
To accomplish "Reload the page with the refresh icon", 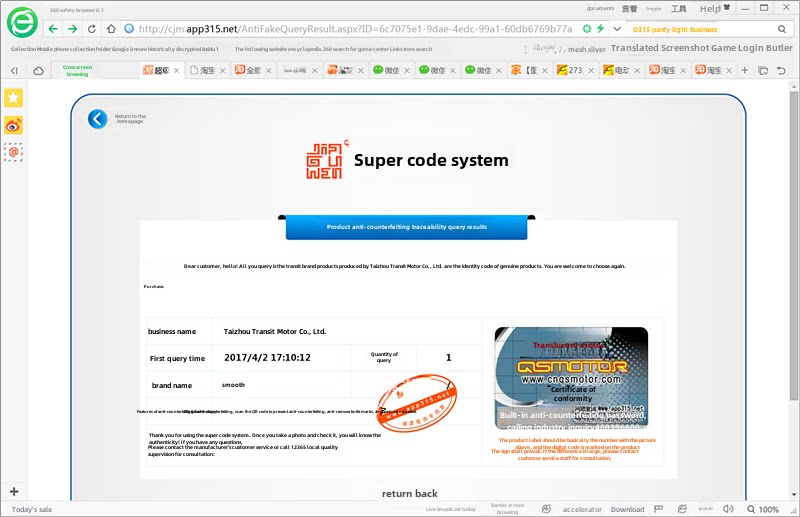I will [92, 29].
